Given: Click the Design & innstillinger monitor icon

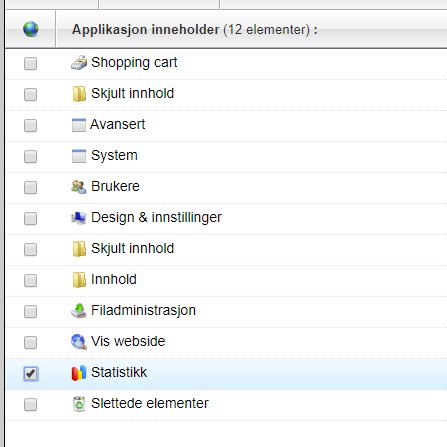Looking at the screenshot, I should tap(79, 218).
